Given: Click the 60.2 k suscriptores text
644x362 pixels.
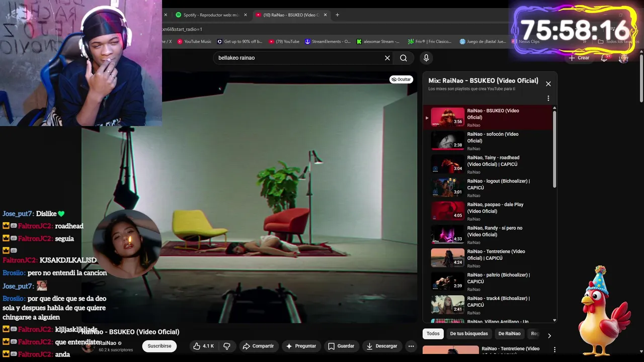Looking at the screenshot, I should [116, 350].
